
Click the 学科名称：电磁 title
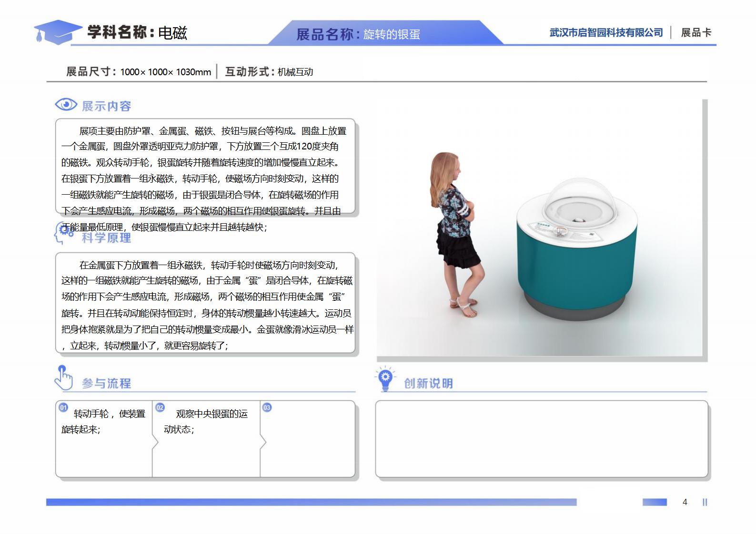click(x=137, y=32)
